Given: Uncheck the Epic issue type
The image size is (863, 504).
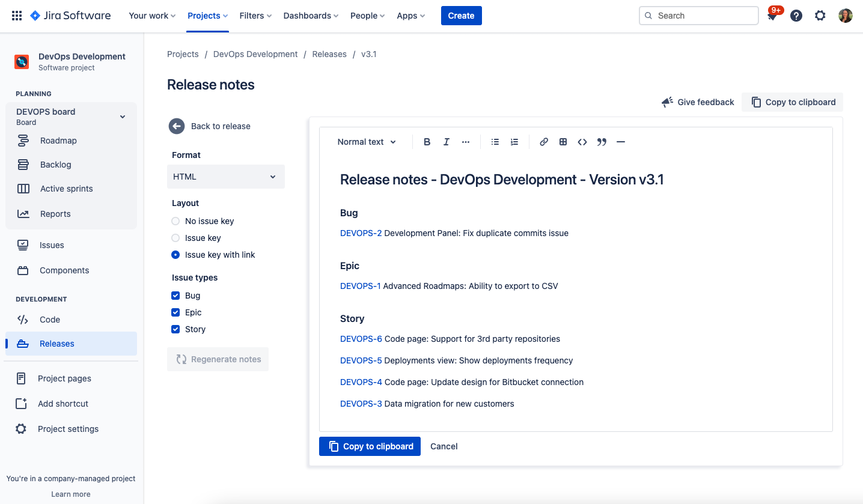Looking at the screenshot, I should (x=175, y=312).
